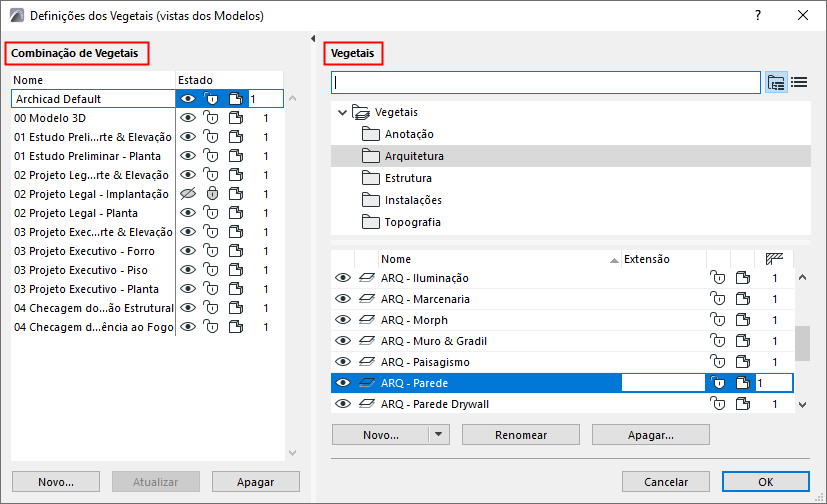Click layer type icon beside ARQ - Morph
827x504 pixels.
(x=367, y=320)
